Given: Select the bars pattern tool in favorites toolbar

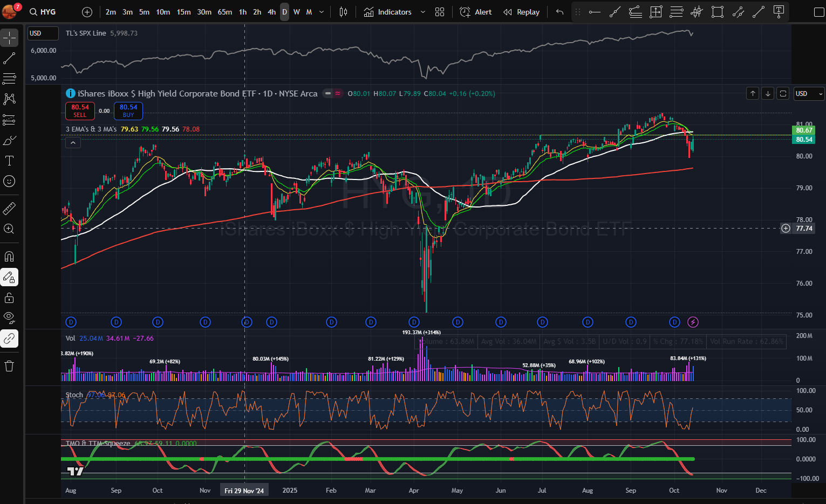Looking at the screenshot, I should coord(697,12).
